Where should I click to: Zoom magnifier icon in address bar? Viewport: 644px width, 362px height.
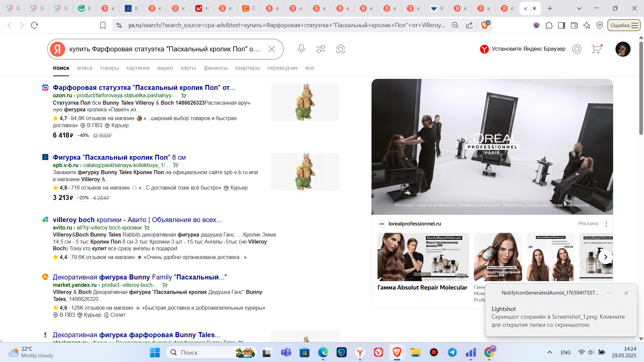[455, 25]
